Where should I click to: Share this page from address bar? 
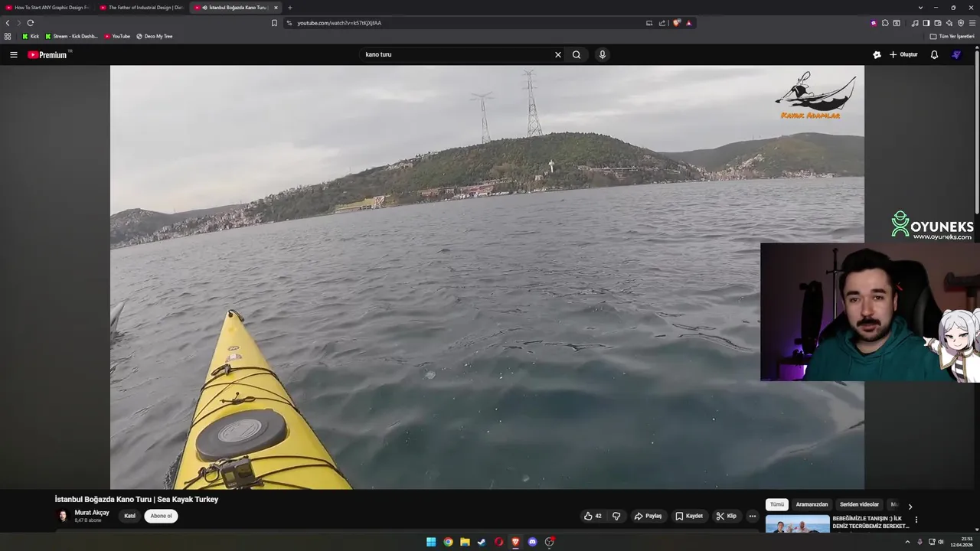pos(661,23)
